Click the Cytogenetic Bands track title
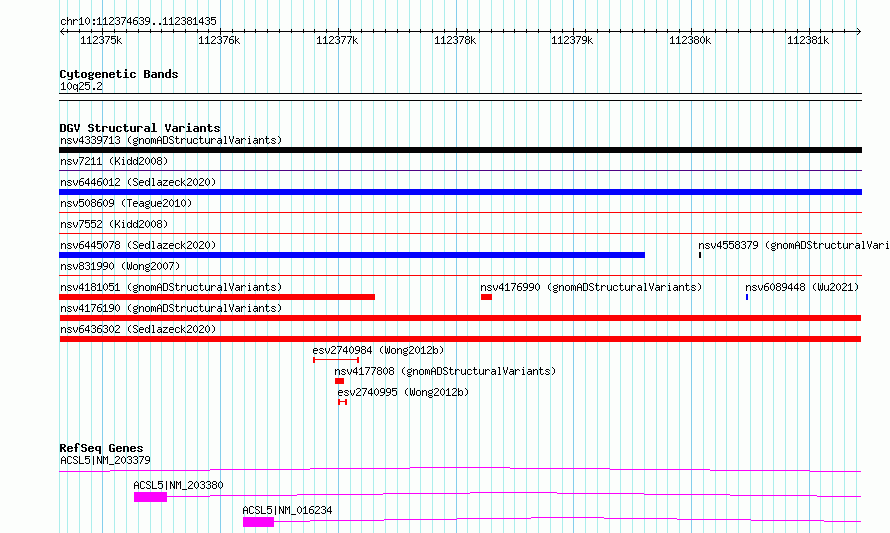The height and width of the screenshot is (533, 890). (119, 74)
